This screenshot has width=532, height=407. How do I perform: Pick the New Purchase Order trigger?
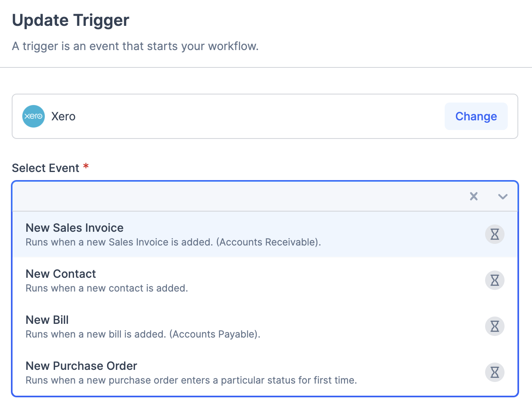coord(81,366)
